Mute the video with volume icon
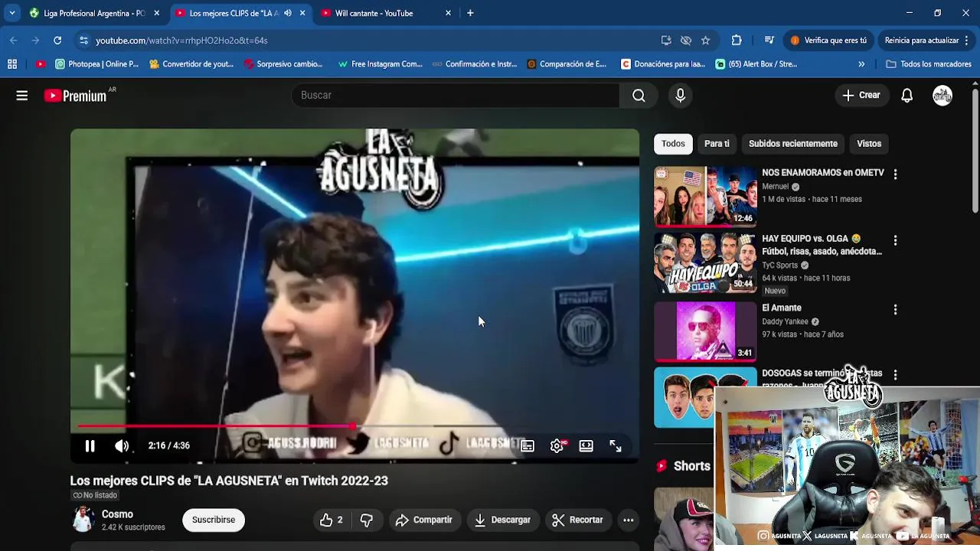 tap(122, 445)
